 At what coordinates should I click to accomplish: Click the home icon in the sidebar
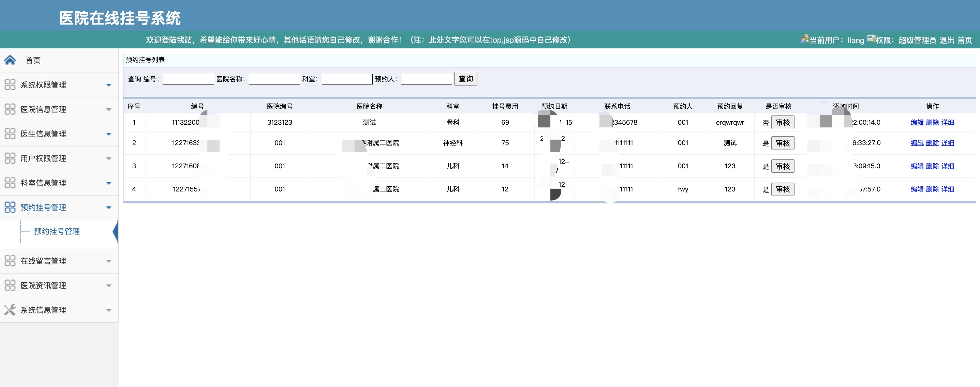pyautogui.click(x=10, y=60)
